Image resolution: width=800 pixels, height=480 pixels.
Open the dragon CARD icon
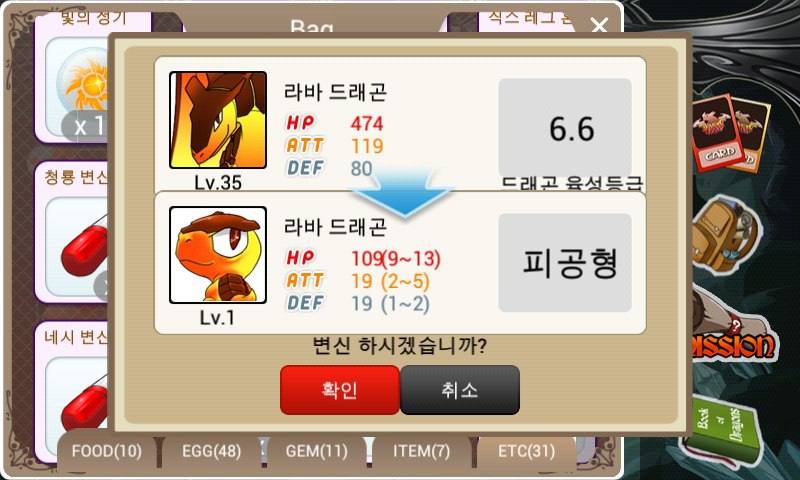731,133
